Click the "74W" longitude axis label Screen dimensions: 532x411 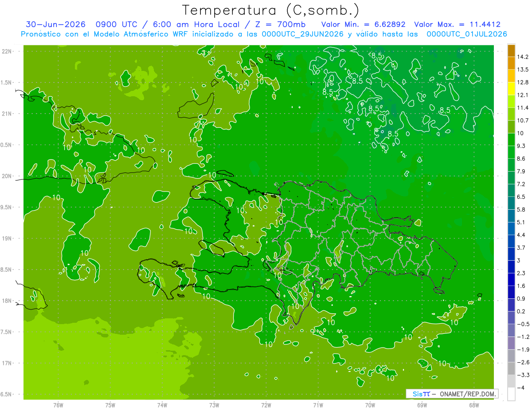[x=162, y=405]
